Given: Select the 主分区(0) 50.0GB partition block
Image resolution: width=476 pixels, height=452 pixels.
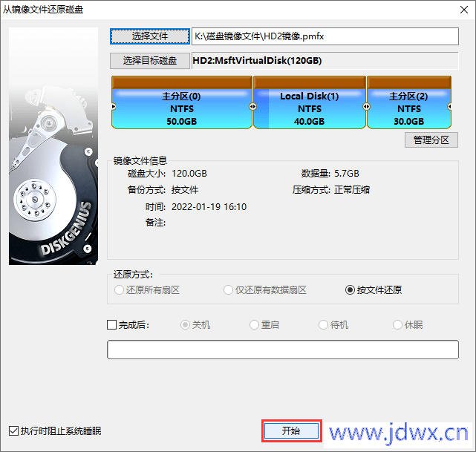Looking at the screenshot, I should pos(181,102).
